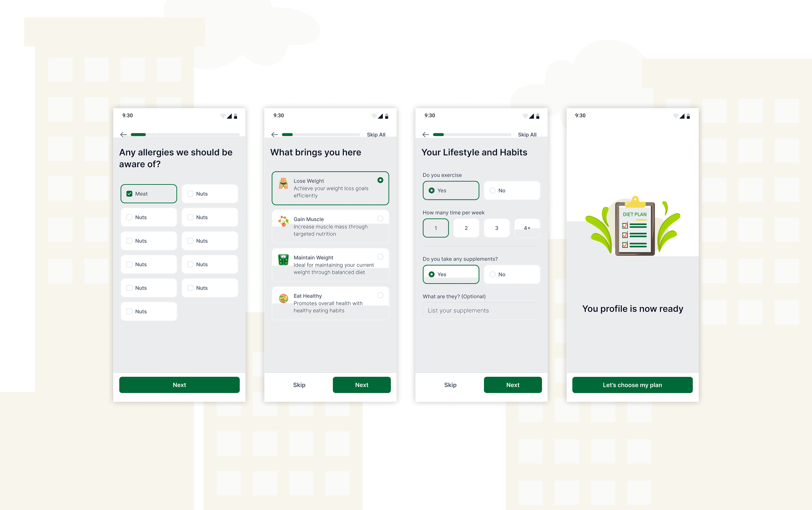Select the Gain Muscle radio button
Image resolution: width=812 pixels, height=510 pixels.
pyautogui.click(x=380, y=218)
